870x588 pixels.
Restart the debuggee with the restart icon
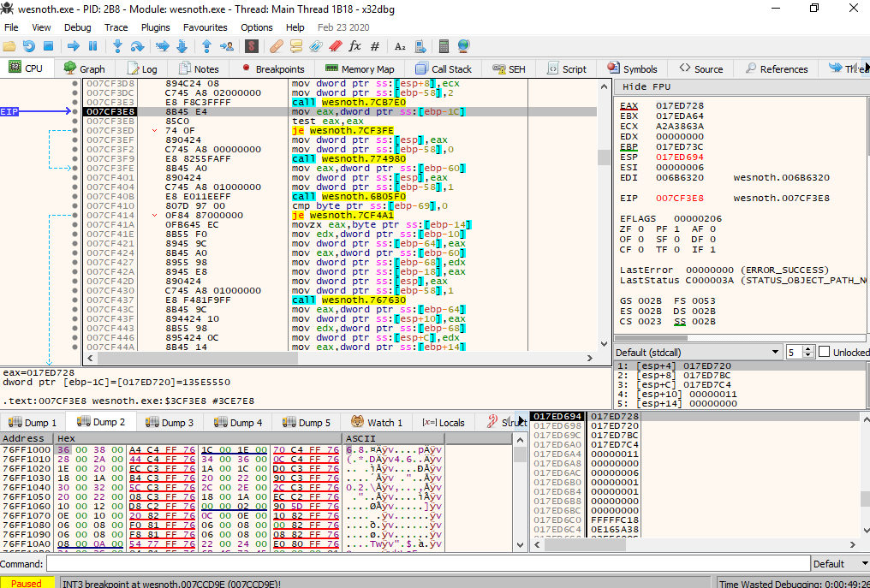tap(29, 46)
